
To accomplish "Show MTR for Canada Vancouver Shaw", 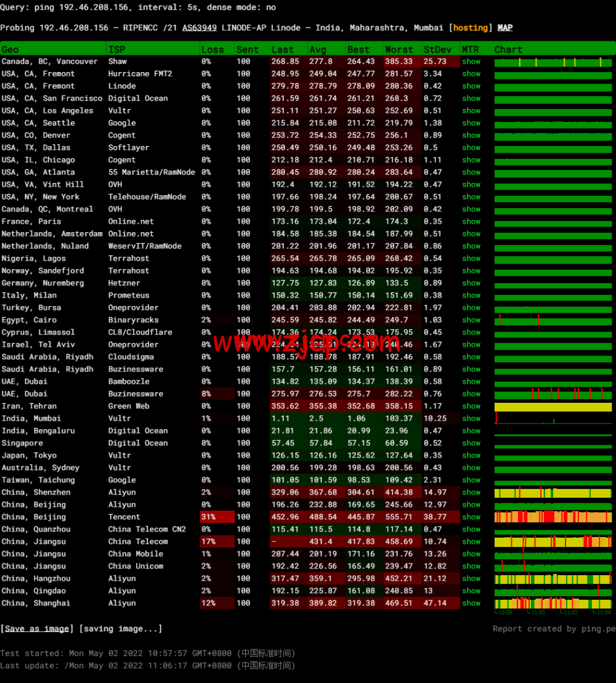I will point(471,62).
